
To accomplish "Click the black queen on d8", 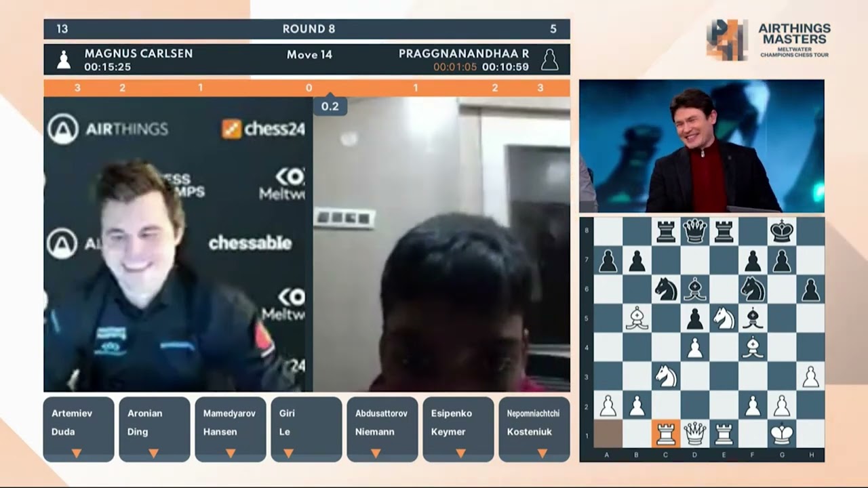I will (x=694, y=231).
